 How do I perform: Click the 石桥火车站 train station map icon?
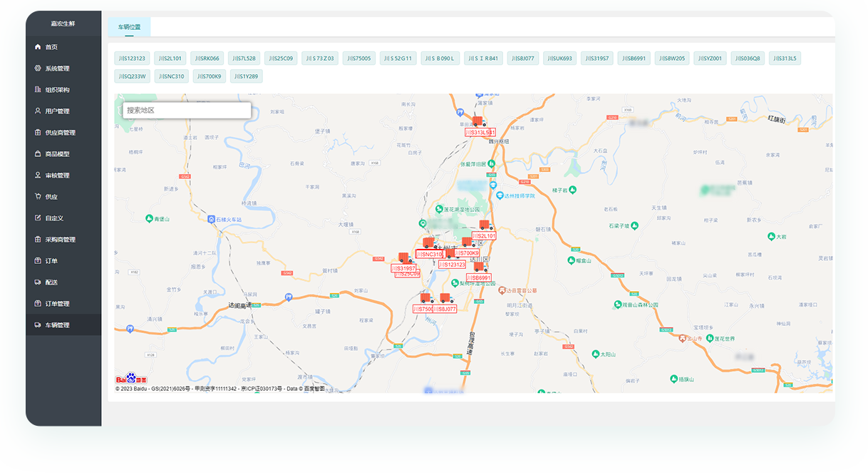pyautogui.click(x=211, y=219)
